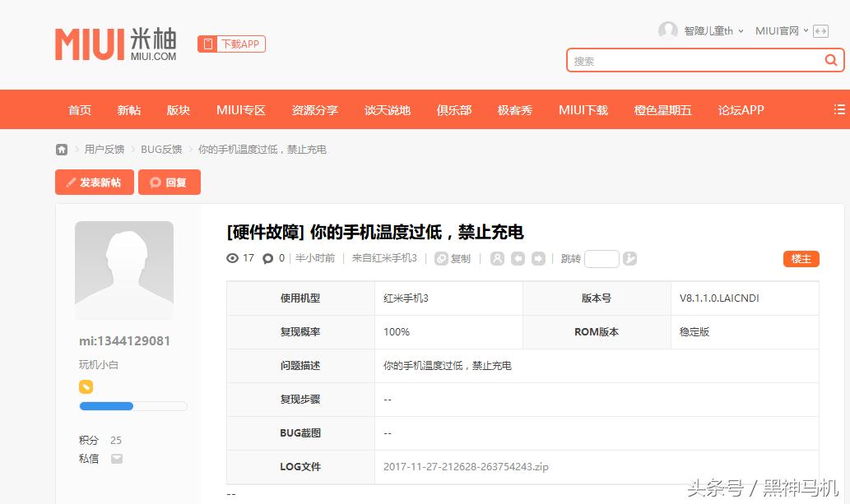850x504 pixels.
Task: Open private messages via the 私信 envelope icon
Action: (x=116, y=458)
